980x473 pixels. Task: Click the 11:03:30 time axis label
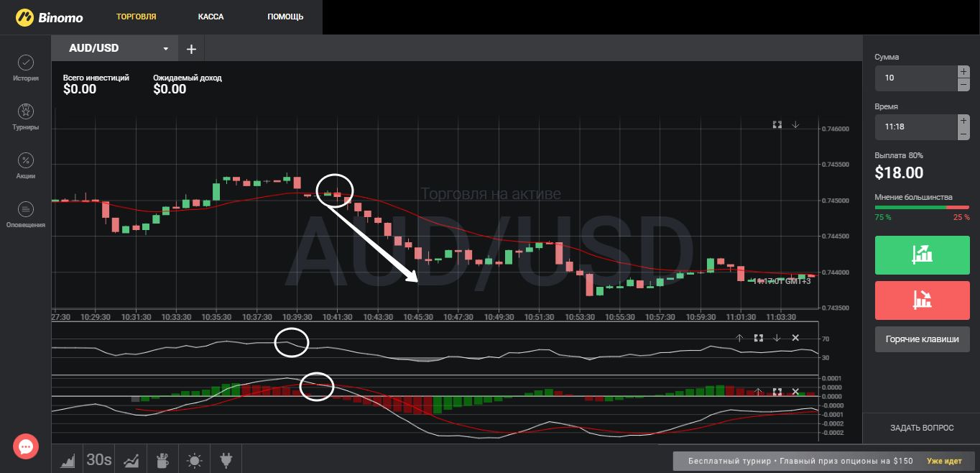tap(782, 317)
